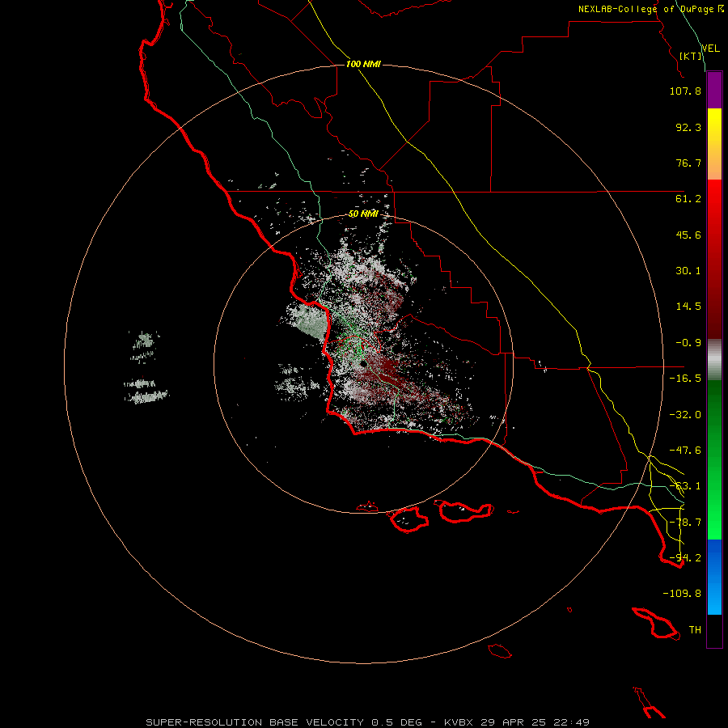
Task: Click the 107.8 scale value
Action: pos(685,91)
